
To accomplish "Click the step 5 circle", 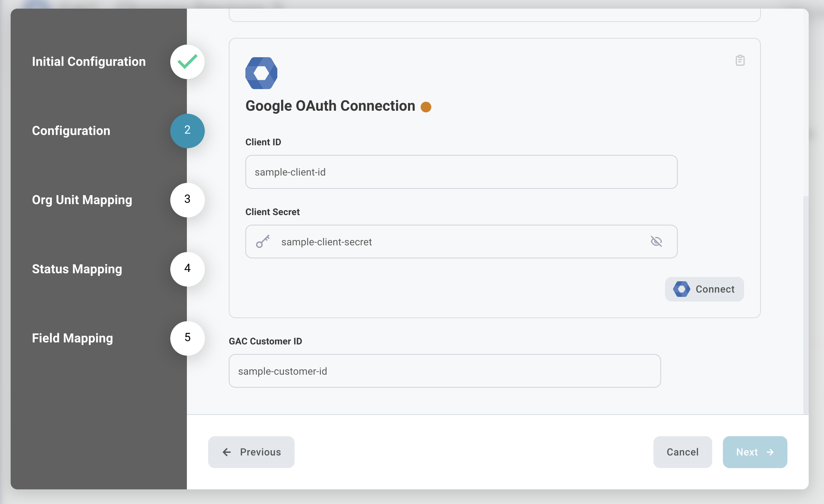I will tap(187, 338).
